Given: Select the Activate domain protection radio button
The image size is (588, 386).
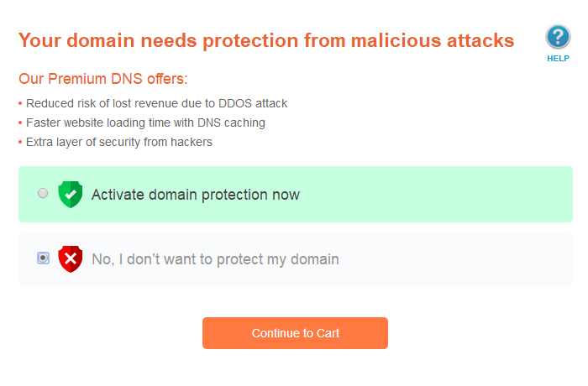Looking at the screenshot, I should pyautogui.click(x=43, y=194).
